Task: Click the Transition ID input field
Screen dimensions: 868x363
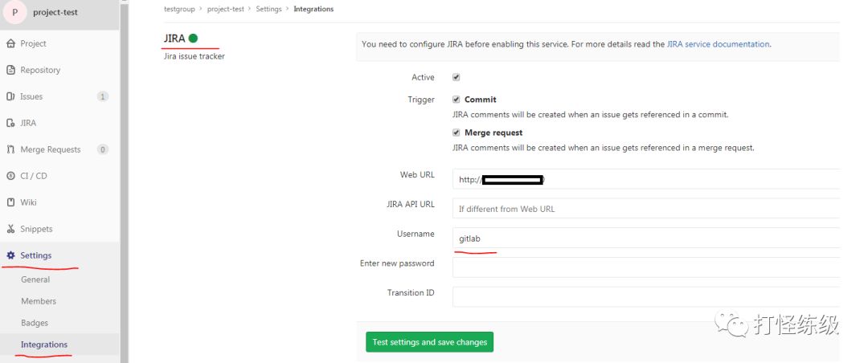Action: (x=646, y=296)
